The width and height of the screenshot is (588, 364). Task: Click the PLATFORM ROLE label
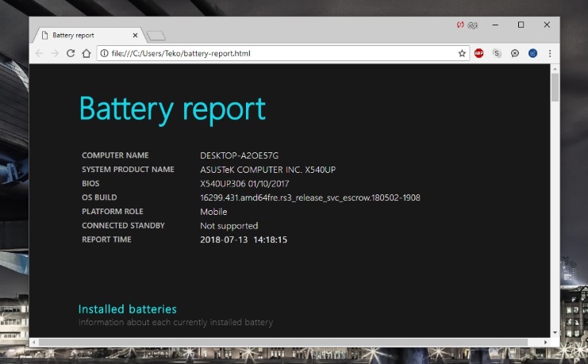pyautogui.click(x=113, y=212)
